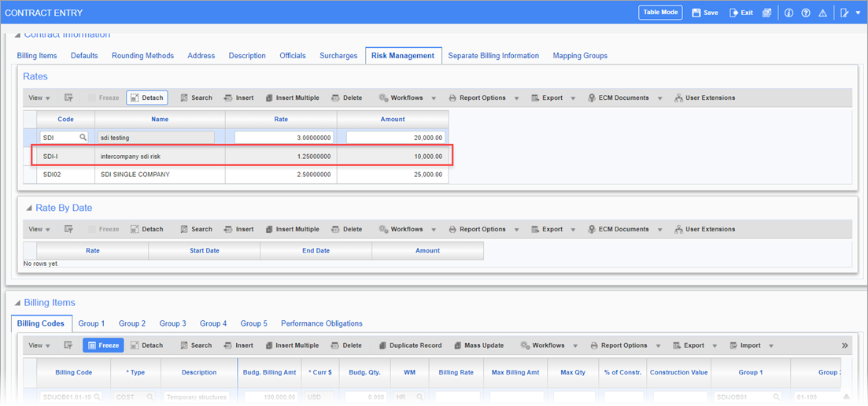Switch to the Defaults tab

[85, 55]
